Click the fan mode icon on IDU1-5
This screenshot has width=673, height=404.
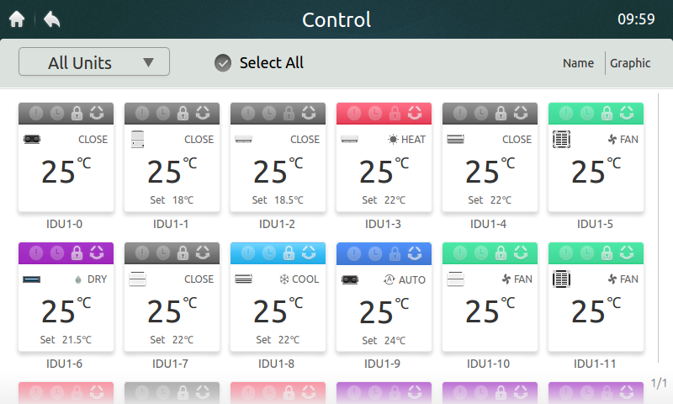pos(609,140)
